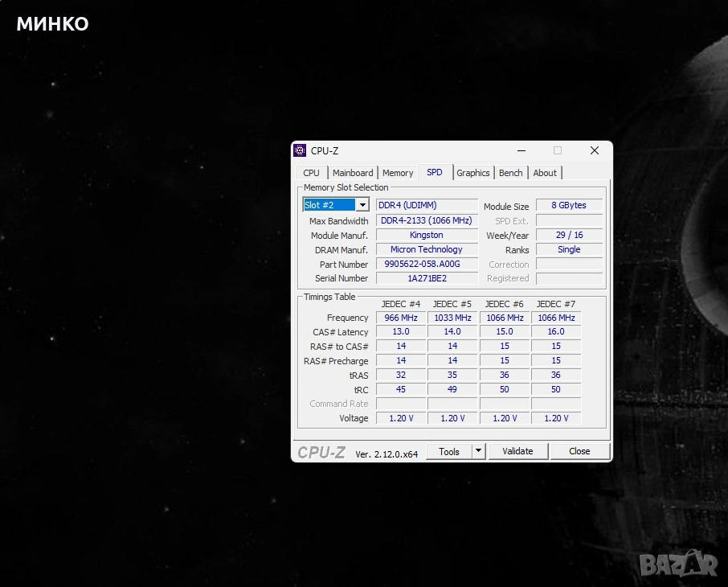
Task: Switch to the CPU tab
Action: (311, 173)
